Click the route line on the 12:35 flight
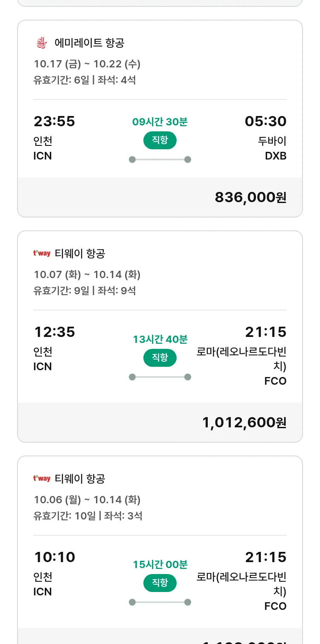The image size is (320, 644). point(160,377)
